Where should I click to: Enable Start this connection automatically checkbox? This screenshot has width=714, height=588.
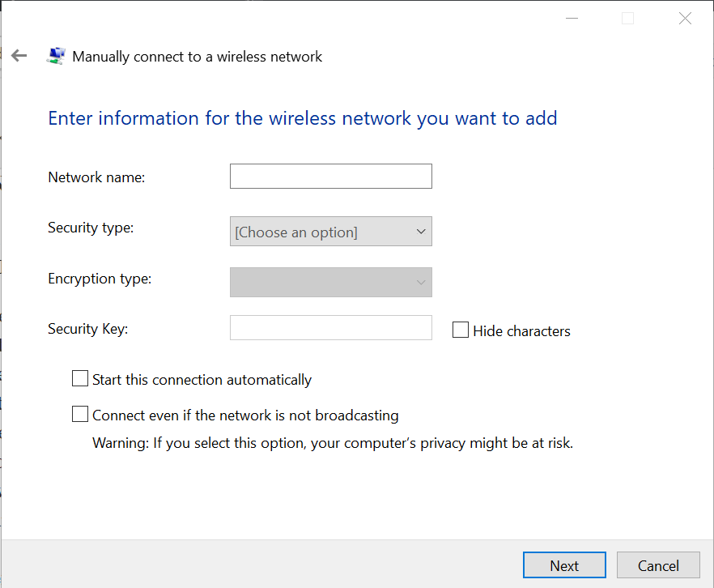pyautogui.click(x=80, y=378)
